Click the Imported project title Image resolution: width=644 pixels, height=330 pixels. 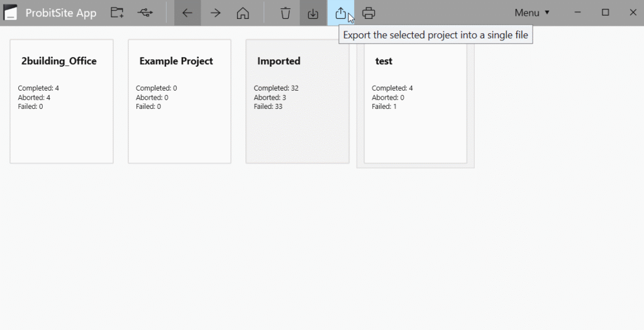coord(279,61)
